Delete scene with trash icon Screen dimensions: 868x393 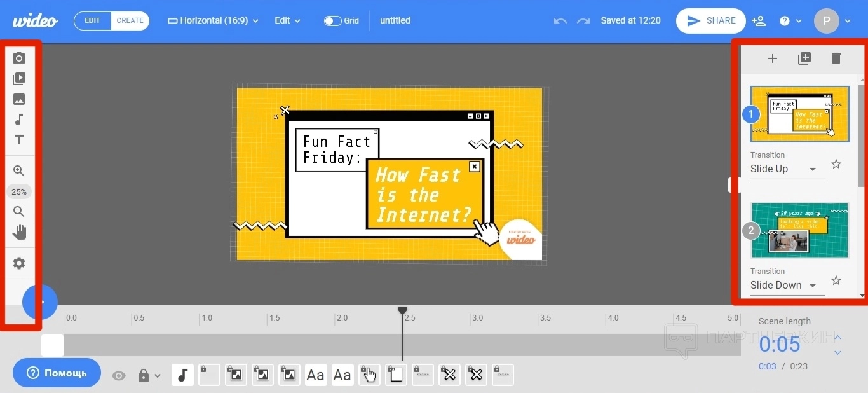(836, 59)
